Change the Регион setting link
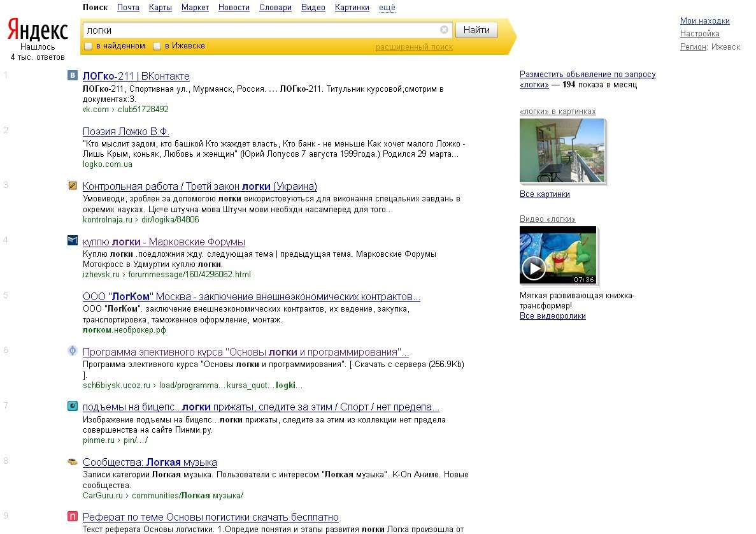 [x=693, y=47]
